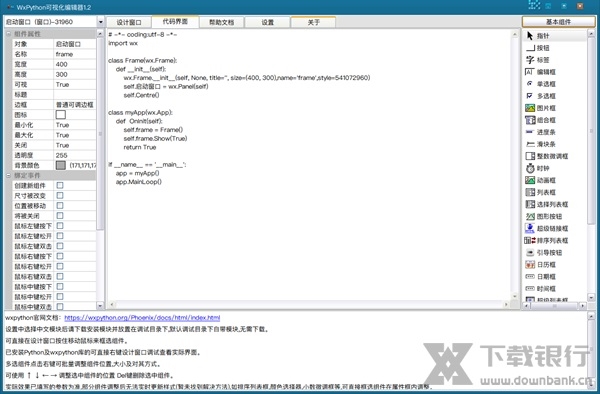The image size is (600, 394).
Task: Enable the 尺寸被改变 event checkbox
Action: [x=60, y=195]
